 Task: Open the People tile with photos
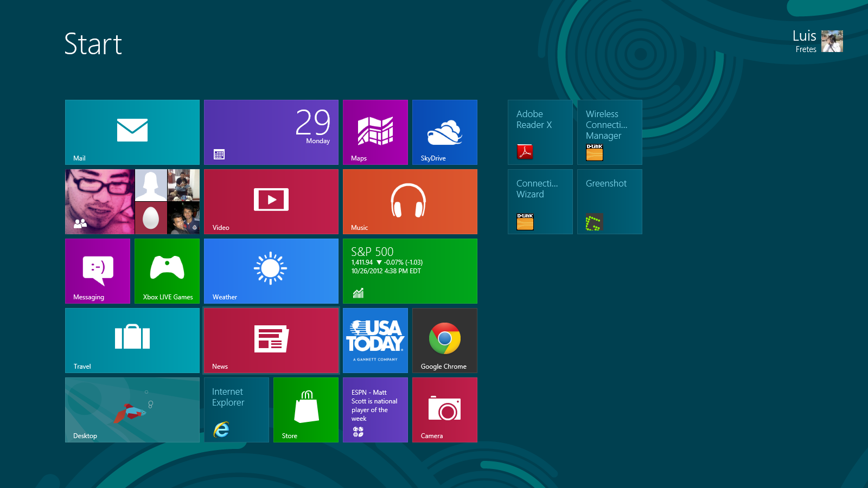click(132, 202)
